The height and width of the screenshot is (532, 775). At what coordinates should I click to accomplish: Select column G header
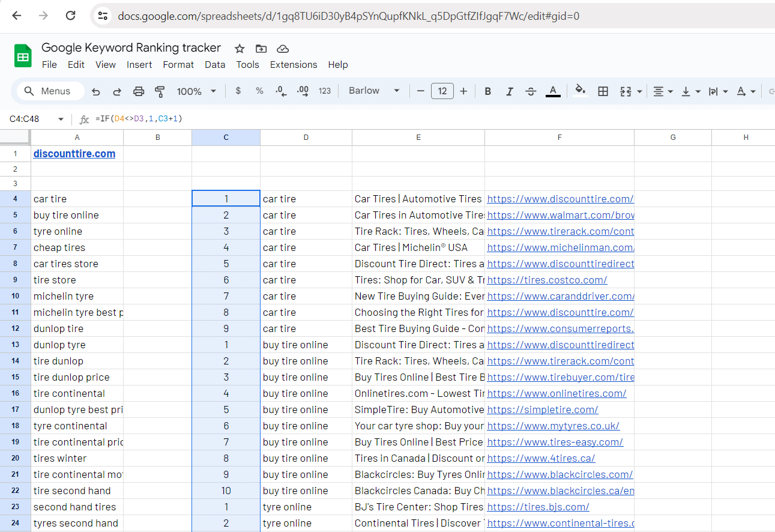pyautogui.click(x=673, y=138)
